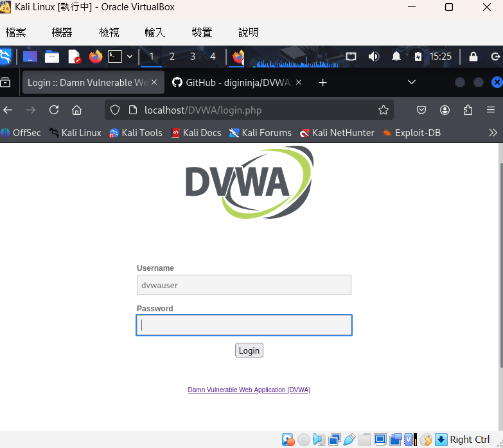Open the Exploit-DB bookmark
Viewport: 503px width, 448px height.
412,133
